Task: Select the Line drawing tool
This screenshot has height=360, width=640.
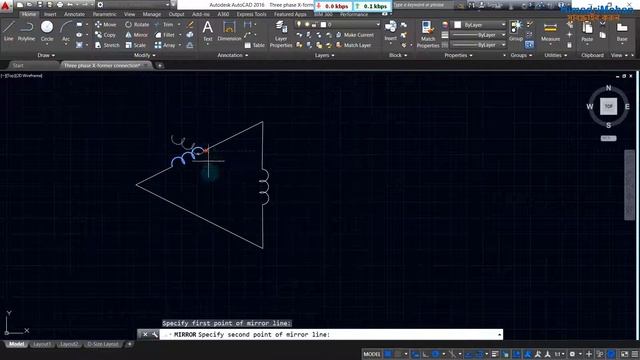Action: tap(9, 31)
